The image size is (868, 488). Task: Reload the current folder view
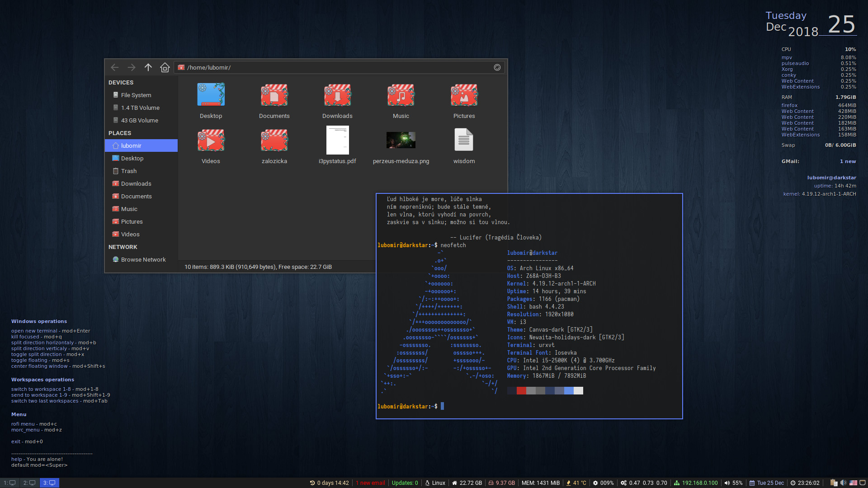497,67
